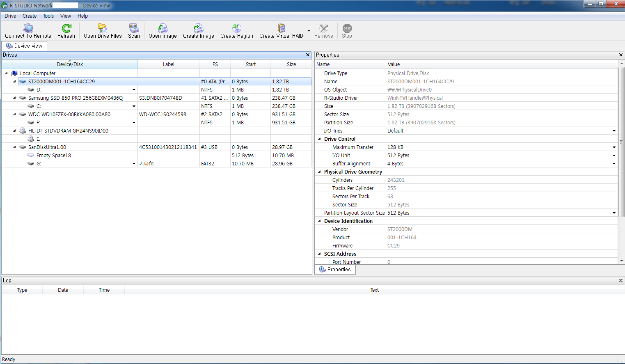Open the View menu
Screen dimensions: 625x364
point(66,16)
